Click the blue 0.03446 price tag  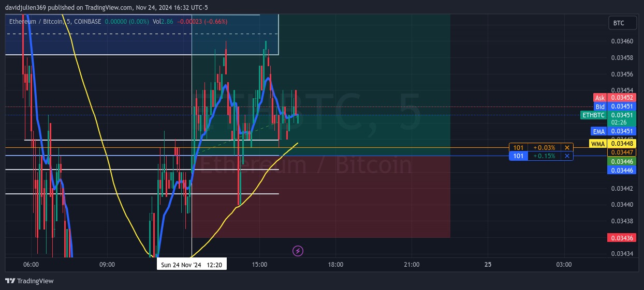[621, 170]
